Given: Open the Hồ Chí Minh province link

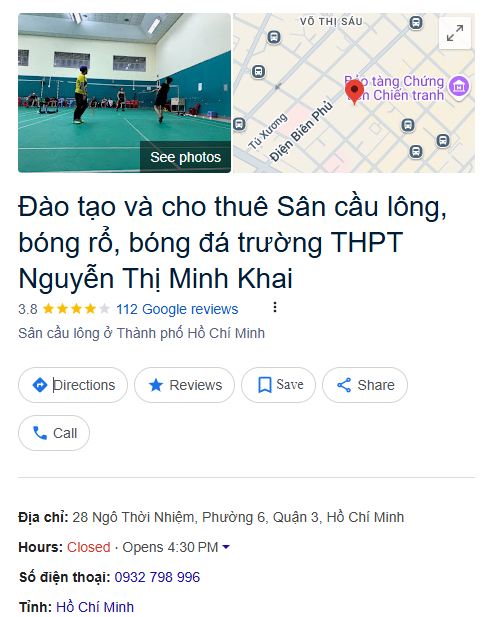Looking at the screenshot, I should 95,607.
